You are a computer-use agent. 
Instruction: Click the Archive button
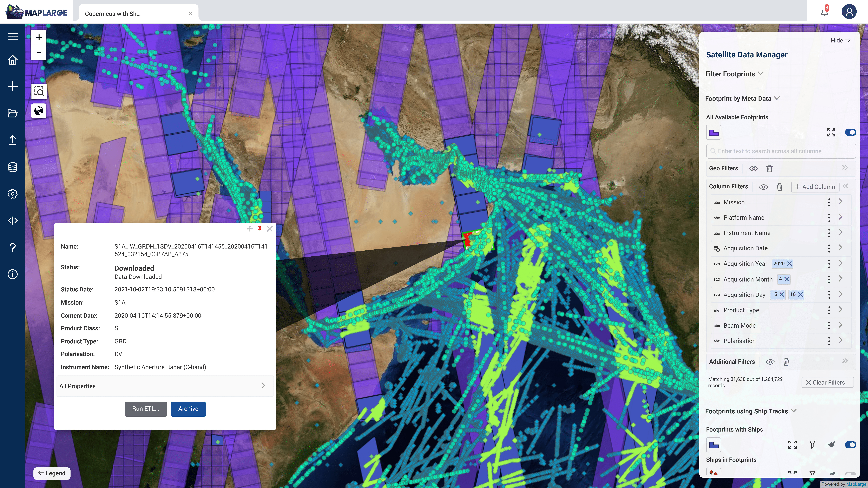pyautogui.click(x=188, y=409)
